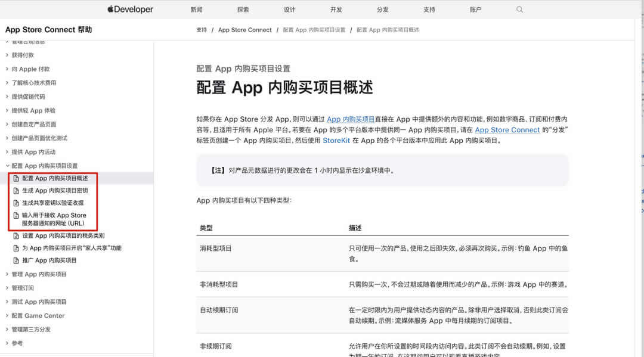Click document icon beside 生成共享密钥以验证收据
The image size is (644, 357).
click(16, 203)
